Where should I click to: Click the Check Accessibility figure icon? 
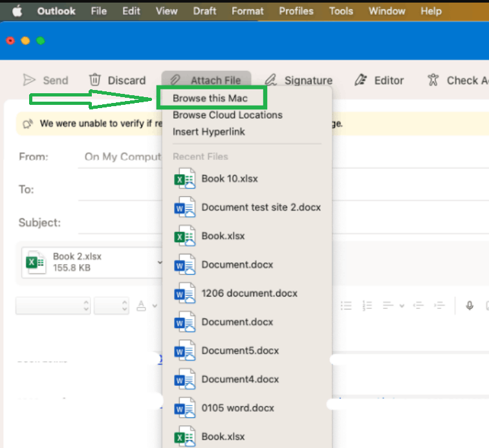(x=433, y=80)
